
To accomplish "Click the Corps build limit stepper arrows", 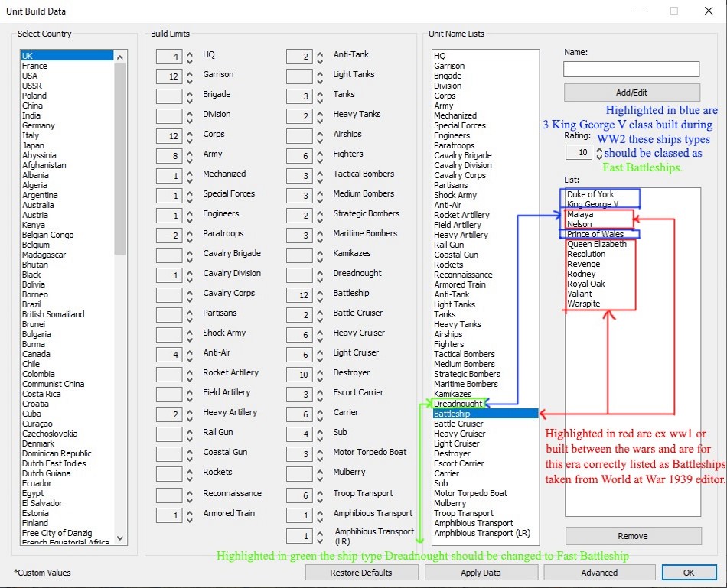I will tap(190, 136).
